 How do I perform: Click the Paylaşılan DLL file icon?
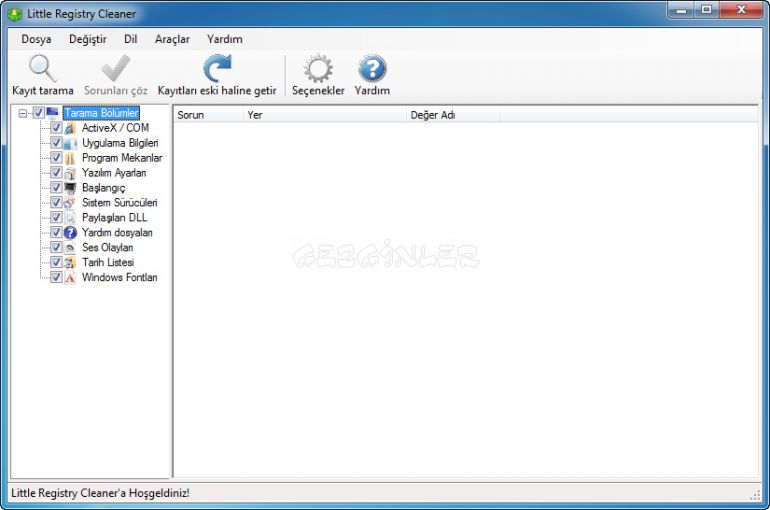(70, 218)
